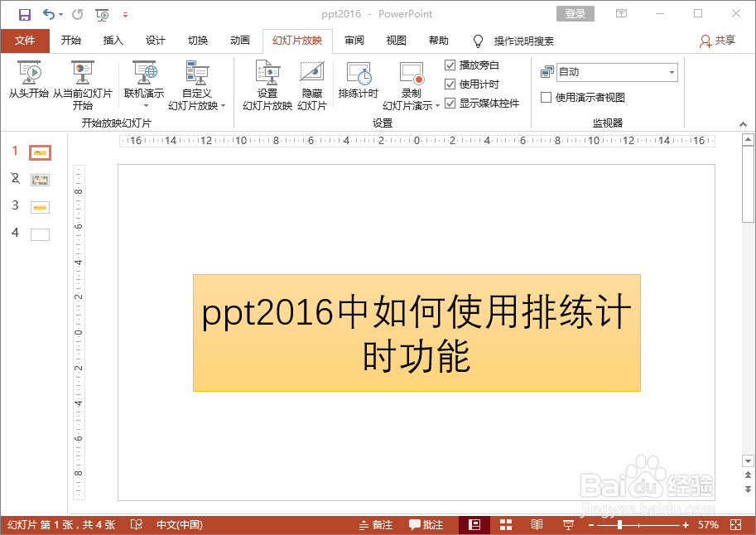Go to next slide double-arrow button

pos(748,489)
